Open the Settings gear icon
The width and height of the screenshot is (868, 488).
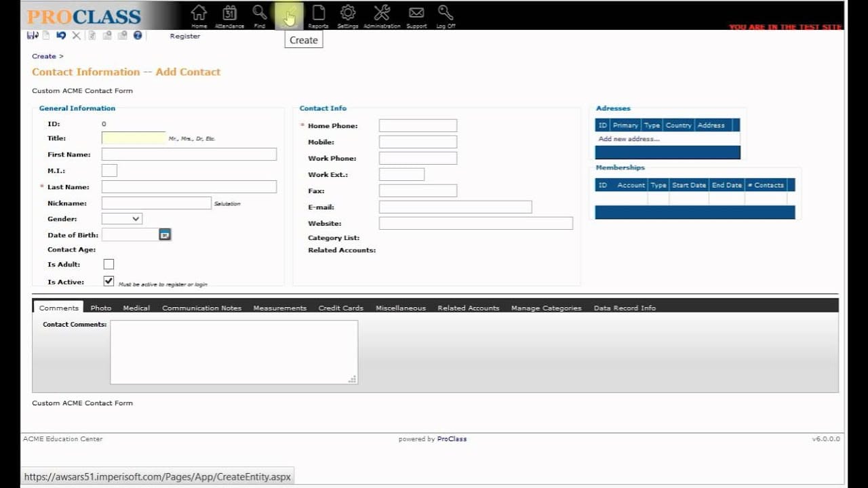[348, 15]
